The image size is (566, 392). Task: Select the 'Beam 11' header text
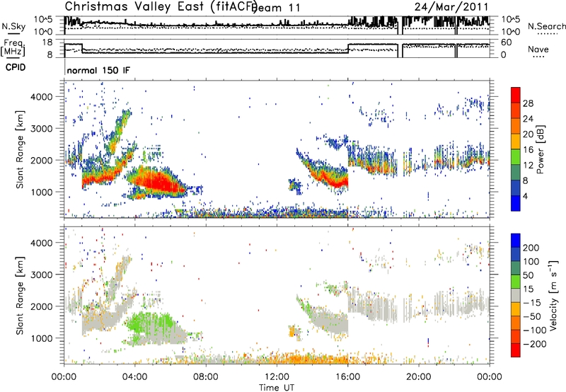(275, 8)
